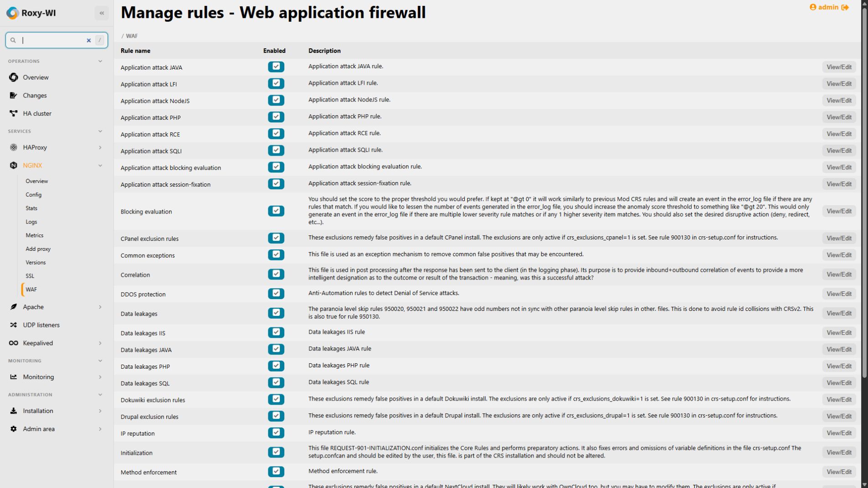Open NGINX Metrics submenu item
The width and height of the screenshot is (868, 488).
point(35,236)
